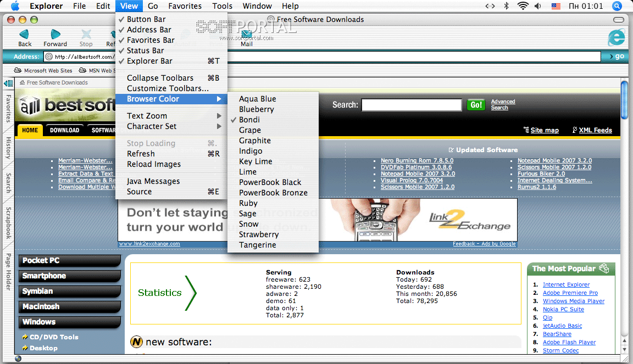The image size is (633, 364).
Task: Open the Scrapbook side tab
Action: pyautogui.click(x=8, y=223)
